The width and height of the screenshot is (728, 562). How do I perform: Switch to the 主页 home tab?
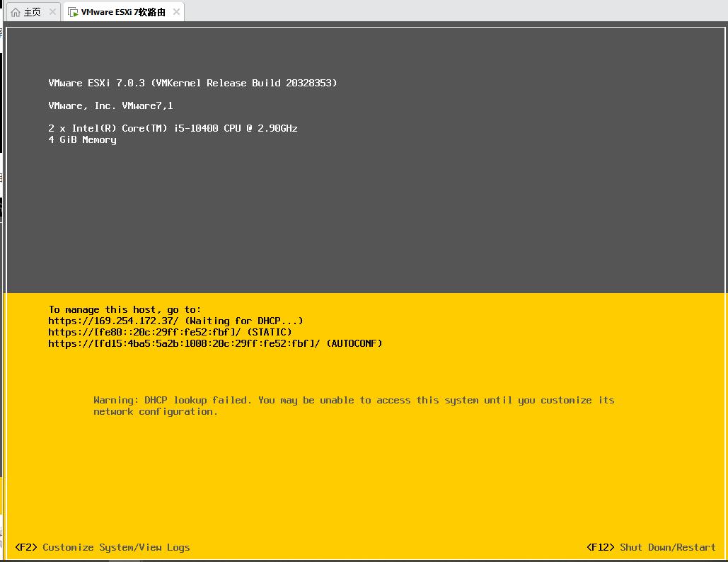click(33, 12)
